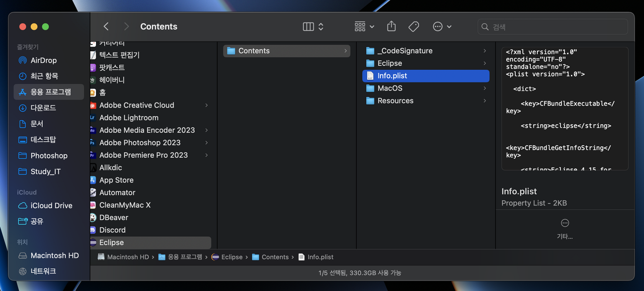
Task: Select Macintosh HD in the sidebar
Action: point(49,255)
